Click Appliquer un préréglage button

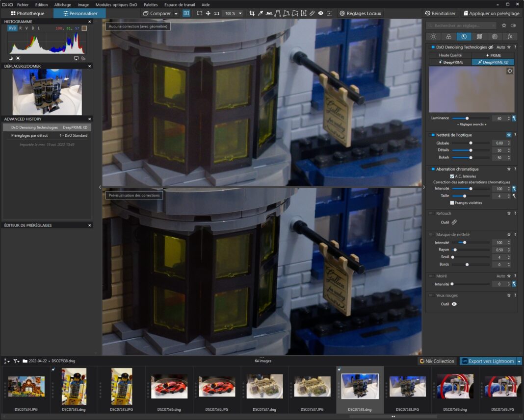coord(491,13)
